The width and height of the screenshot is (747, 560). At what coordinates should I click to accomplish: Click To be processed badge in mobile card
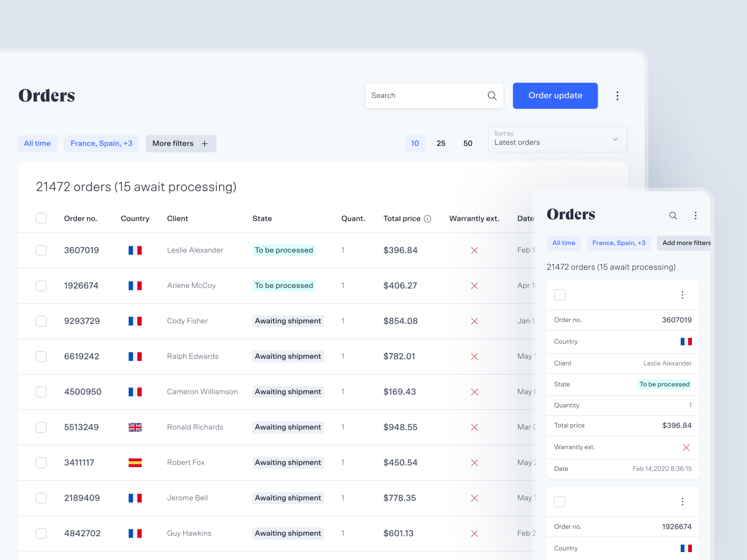tap(664, 385)
